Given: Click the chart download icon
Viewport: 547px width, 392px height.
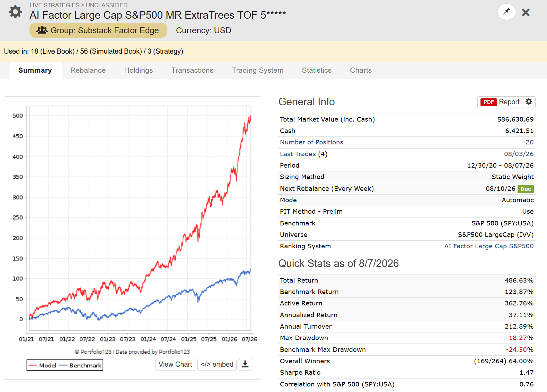Looking at the screenshot, I should pos(245,364).
